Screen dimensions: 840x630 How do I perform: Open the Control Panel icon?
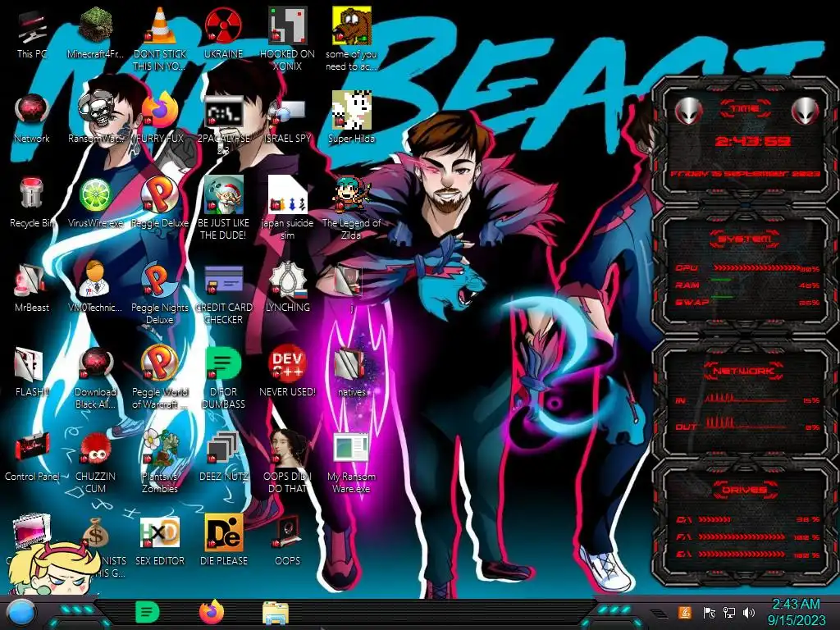32,448
